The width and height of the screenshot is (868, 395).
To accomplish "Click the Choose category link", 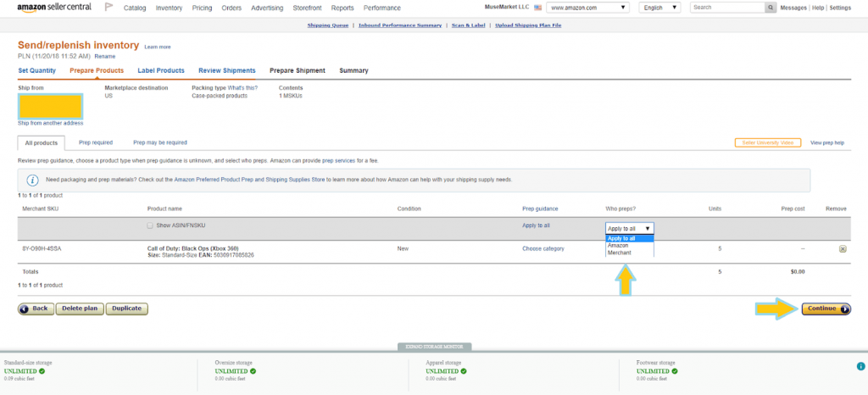I will pos(543,249).
